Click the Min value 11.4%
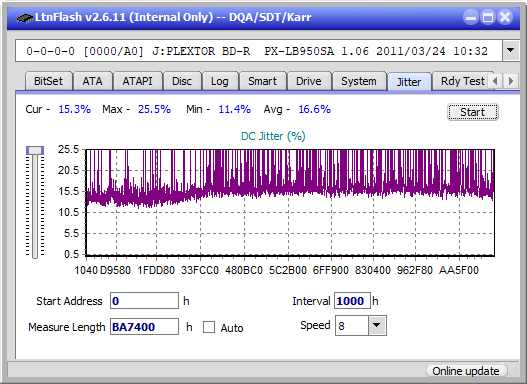 click(x=235, y=109)
